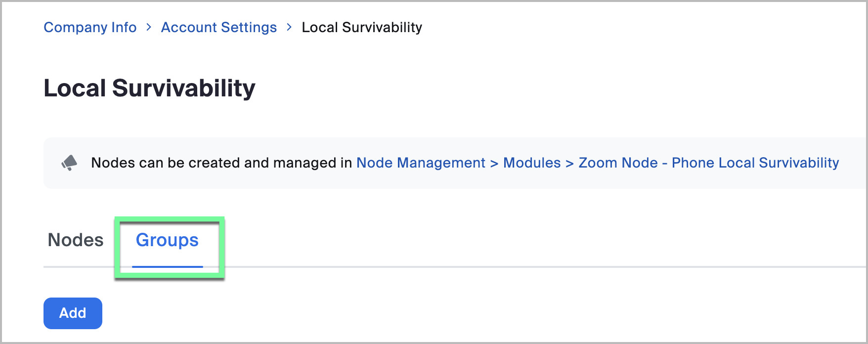Click the word "Zoom Node" in the notice
Image resolution: width=868 pixels, height=344 pixels.
[x=618, y=163]
